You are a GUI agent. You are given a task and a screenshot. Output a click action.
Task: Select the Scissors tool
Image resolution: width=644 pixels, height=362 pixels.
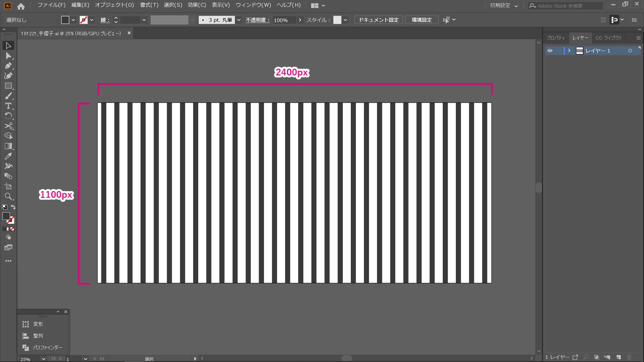click(8, 126)
